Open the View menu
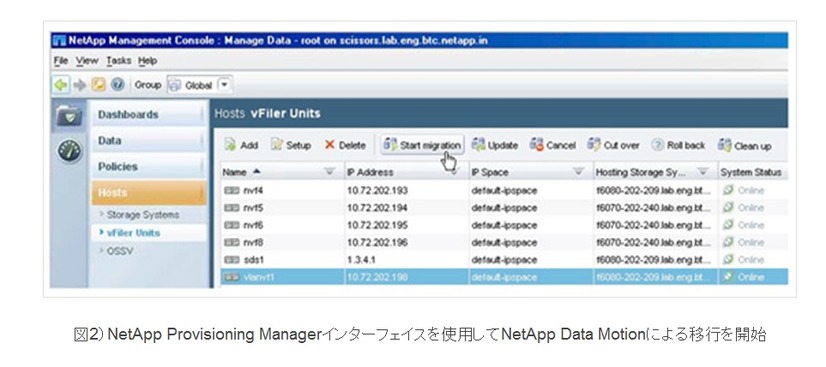Viewport: 826px width, 367px height. coord(87,61)
